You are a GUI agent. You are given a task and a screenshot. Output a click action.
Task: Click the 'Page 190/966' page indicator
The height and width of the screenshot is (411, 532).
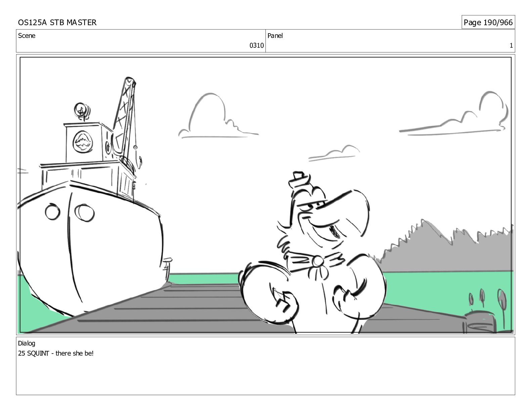[x=488, y=22]
